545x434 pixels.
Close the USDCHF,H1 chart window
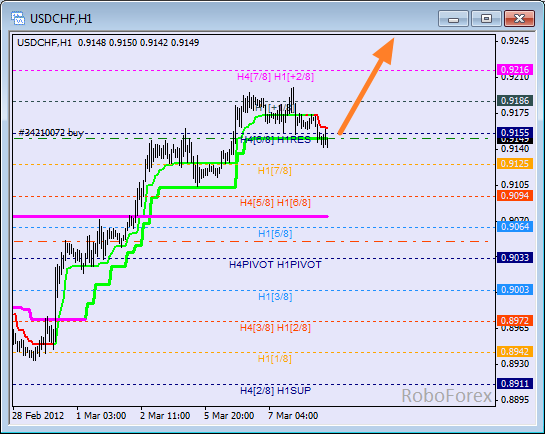tap(519, 18)
